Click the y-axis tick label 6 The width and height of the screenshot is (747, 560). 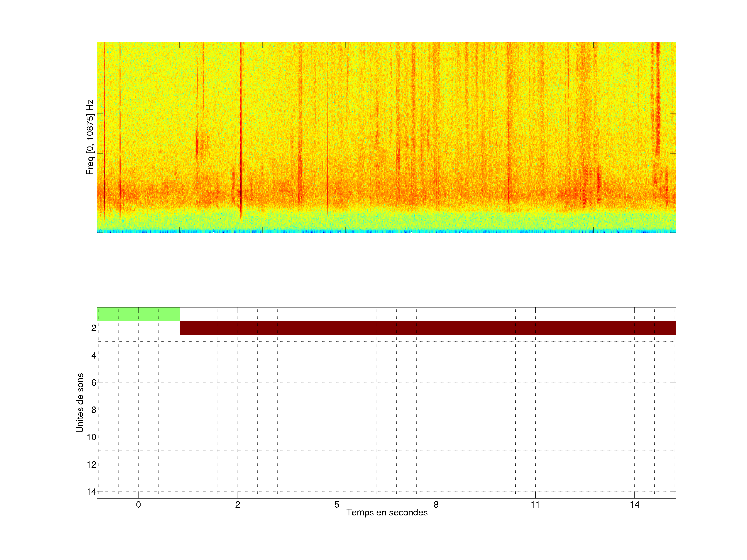[x=94, y=382]
